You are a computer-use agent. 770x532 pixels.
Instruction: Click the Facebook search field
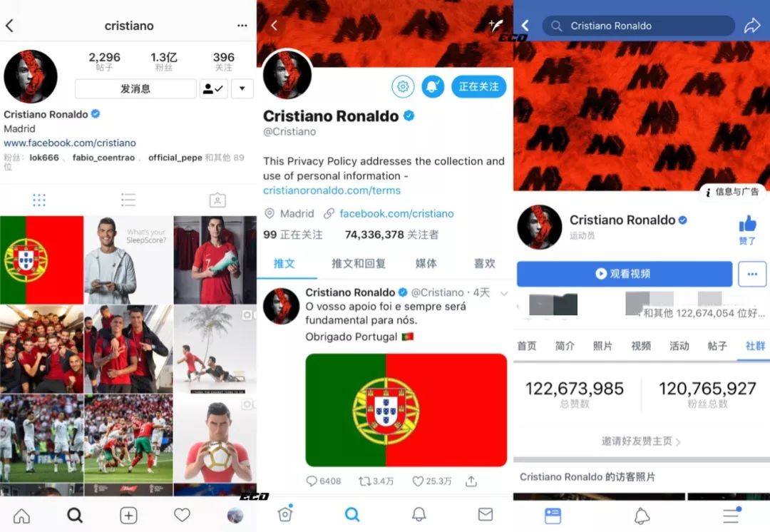pos(638,26)
